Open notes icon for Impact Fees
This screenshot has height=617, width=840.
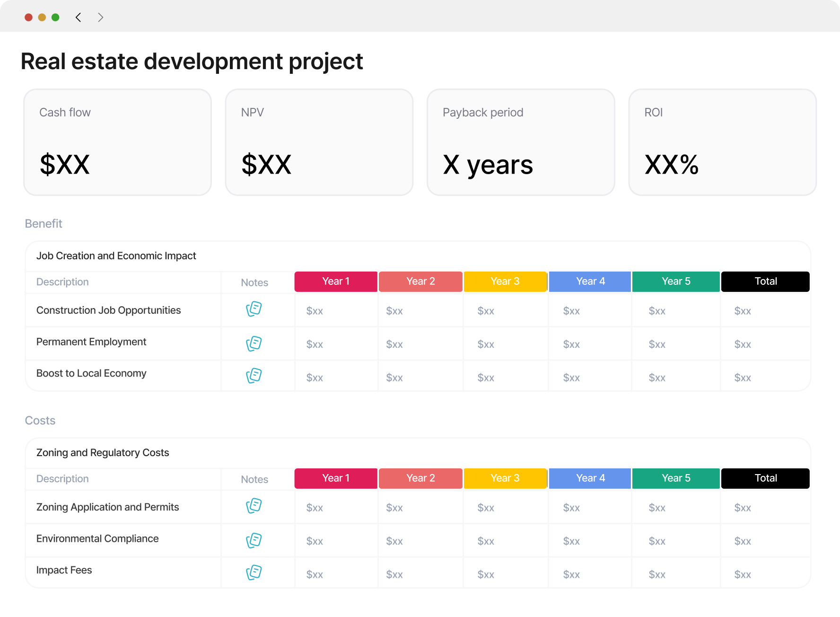pos(254,573)
